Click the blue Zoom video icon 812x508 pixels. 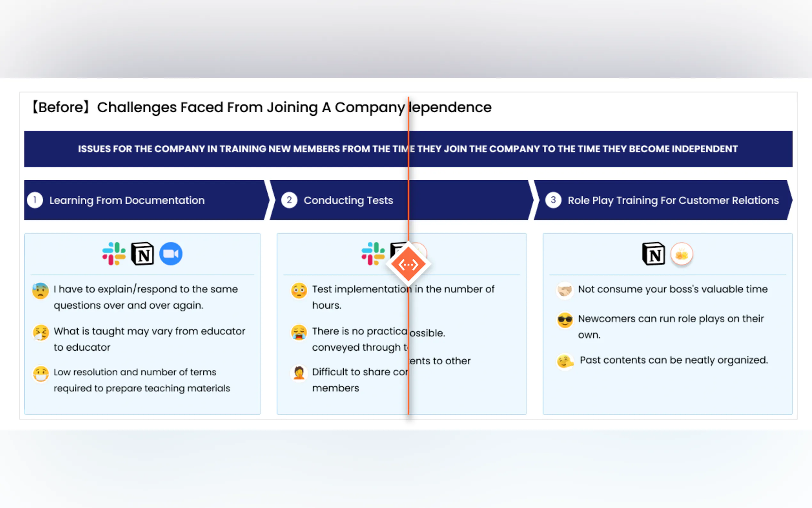coord(170,254)
